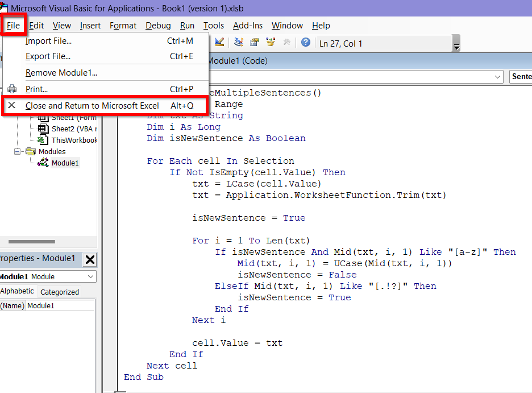
Task: Click the printer icon beside Print
Action: click(x=12, y=89)
